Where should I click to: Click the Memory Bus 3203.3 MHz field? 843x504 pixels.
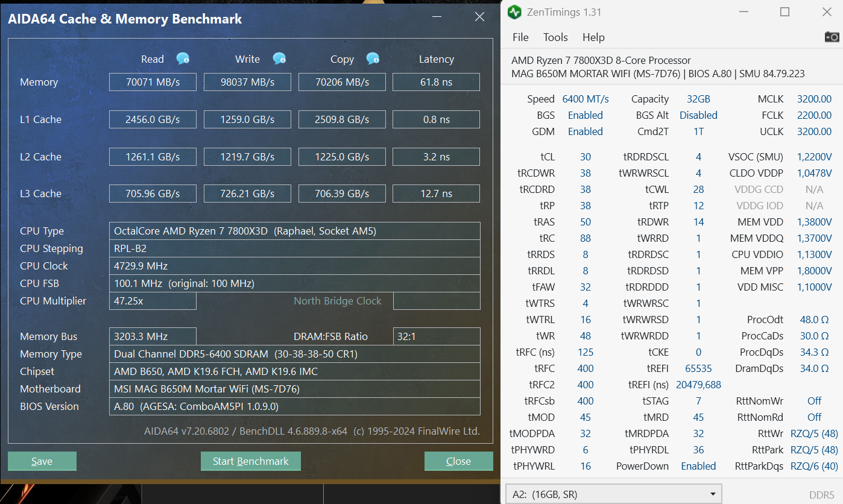153,336
